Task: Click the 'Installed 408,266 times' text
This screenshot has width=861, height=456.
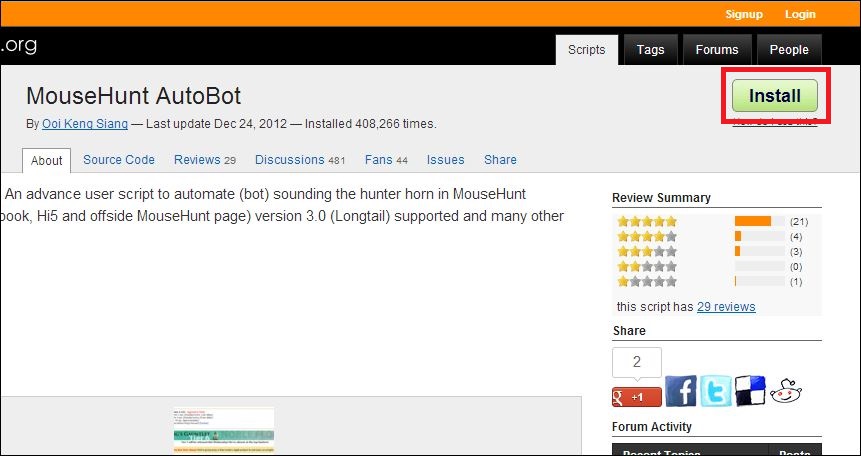Action: pos(371,124)
